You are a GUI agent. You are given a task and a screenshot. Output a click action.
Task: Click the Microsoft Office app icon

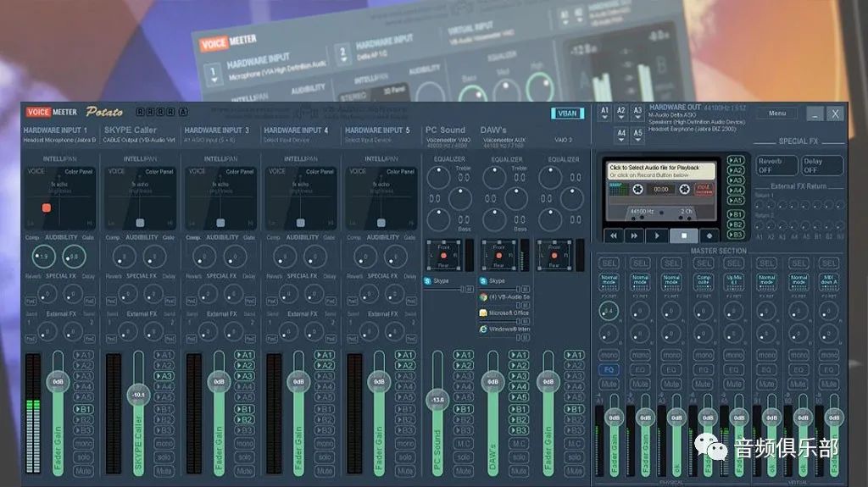click(483, 313)
